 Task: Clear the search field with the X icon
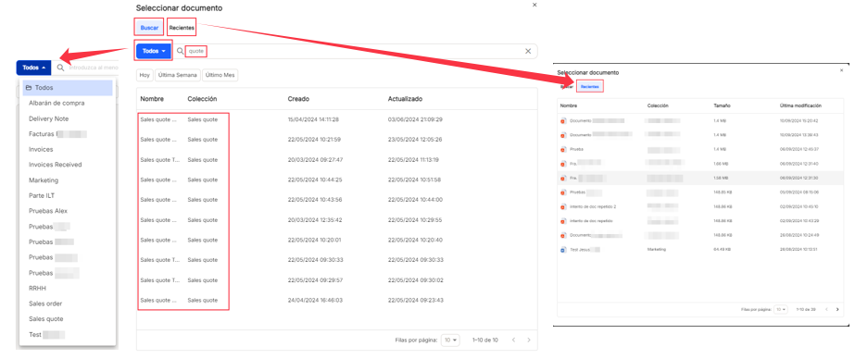coord(527,51)
